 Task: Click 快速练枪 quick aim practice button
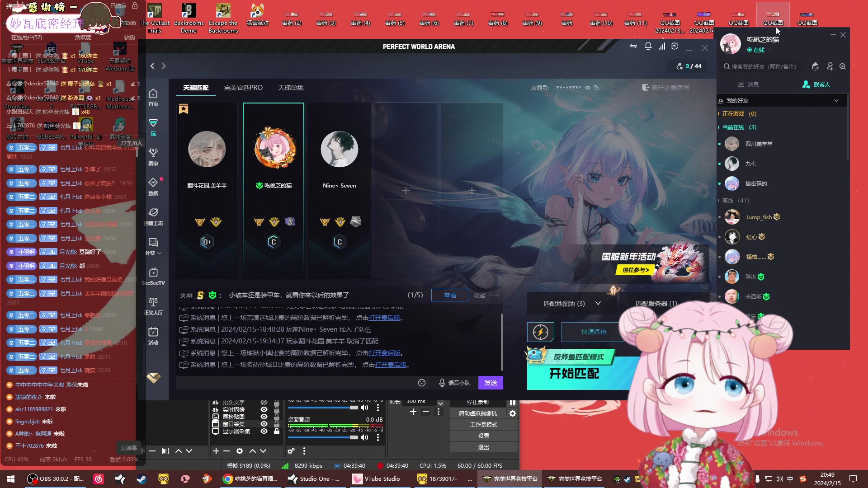point(594,332)
